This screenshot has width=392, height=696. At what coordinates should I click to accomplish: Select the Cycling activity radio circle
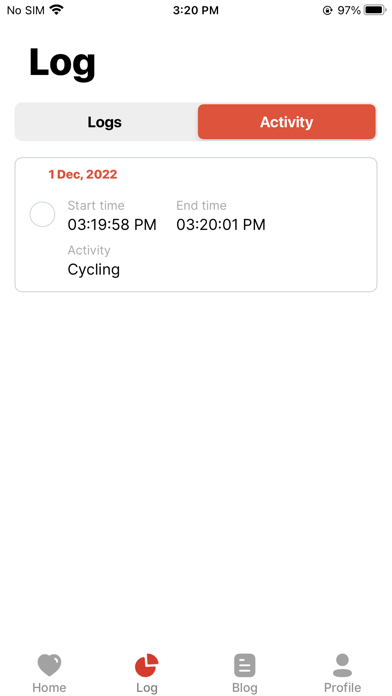click(x=42, y=214)
